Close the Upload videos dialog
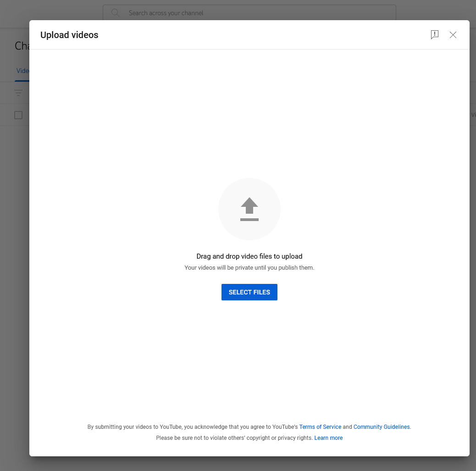 click(453, 35)
